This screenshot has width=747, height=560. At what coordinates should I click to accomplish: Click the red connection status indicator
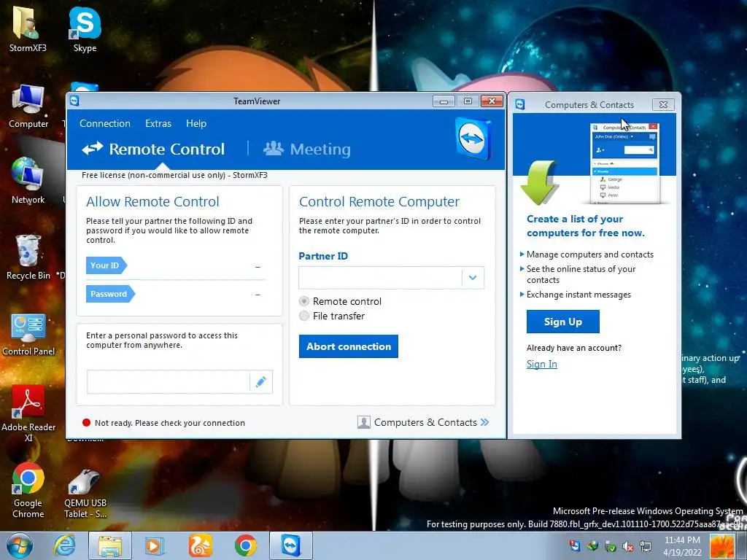(86, 422)
